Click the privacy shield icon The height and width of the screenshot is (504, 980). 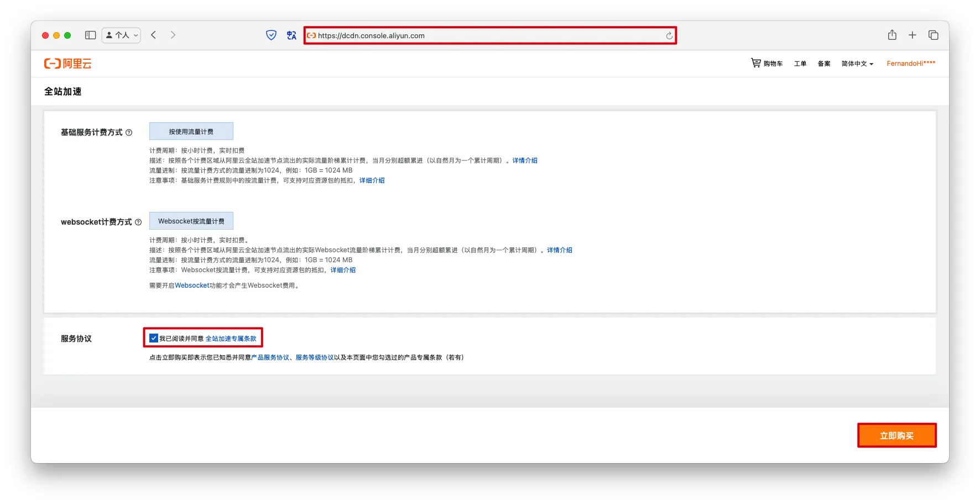pyautogui.click(x=271, y=35)
